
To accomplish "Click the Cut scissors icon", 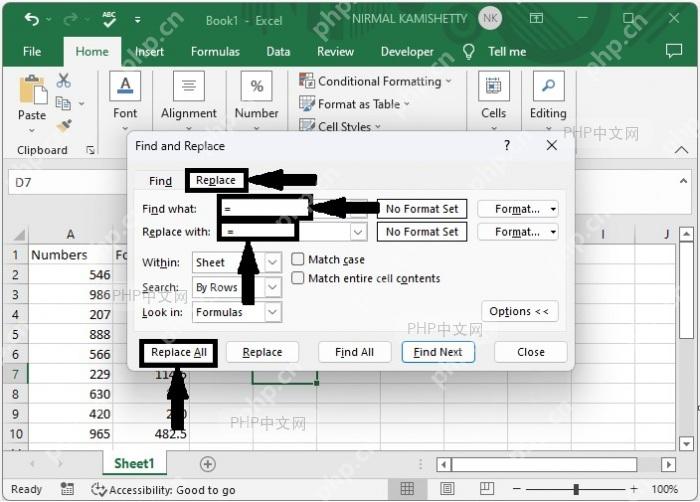I will tap(63, 80).
